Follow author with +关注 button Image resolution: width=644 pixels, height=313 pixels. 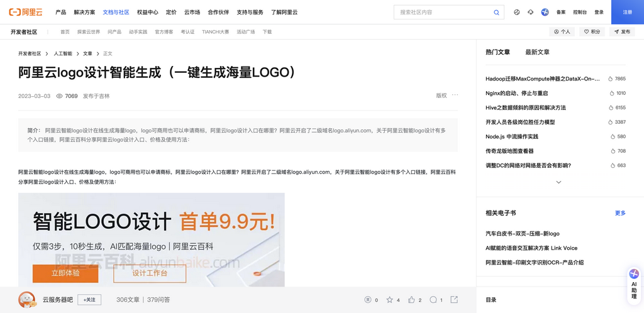coord(89,300)
